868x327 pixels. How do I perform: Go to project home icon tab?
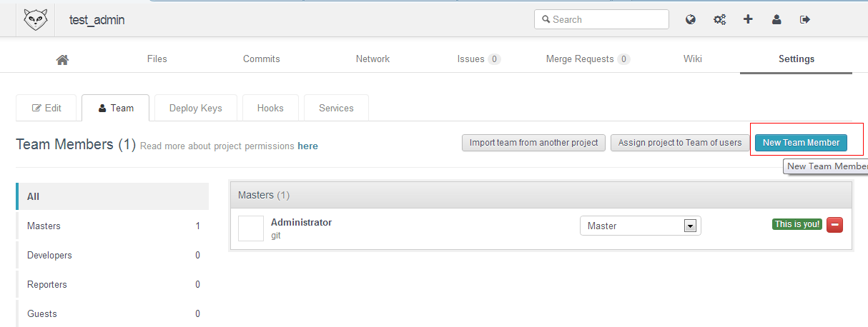pos(62,59)
